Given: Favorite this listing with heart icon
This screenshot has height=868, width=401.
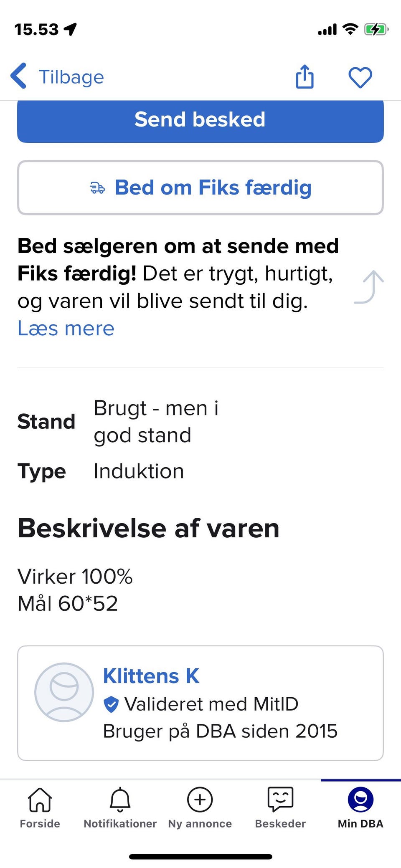Looking at the screenshot, I should [360, 78].
